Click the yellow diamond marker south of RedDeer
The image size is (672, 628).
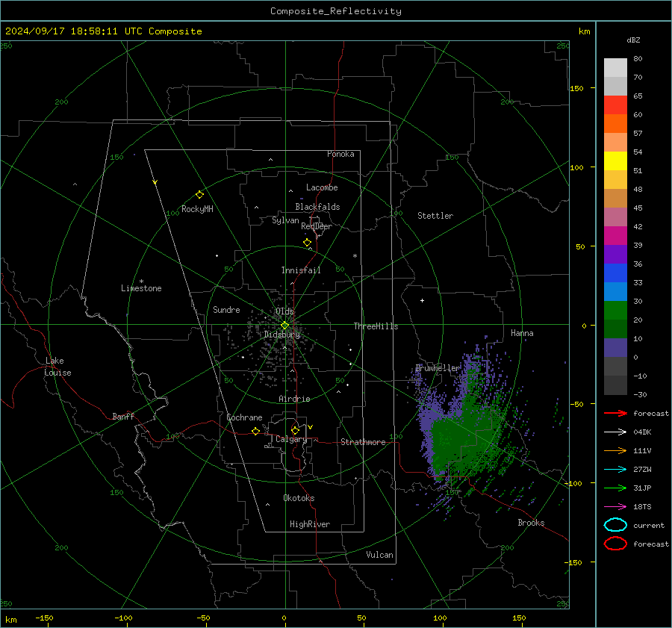[308, 243]
